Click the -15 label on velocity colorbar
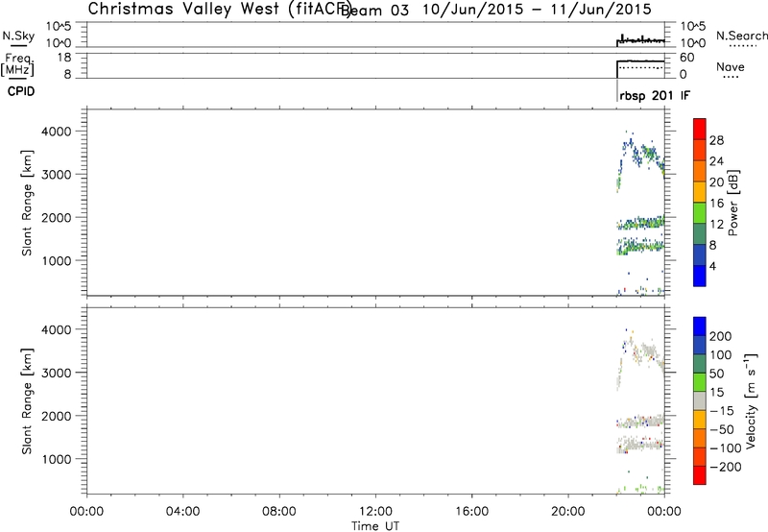Image resolution: width=768 pixels, height=532 pixels. [x=722, y=411]
